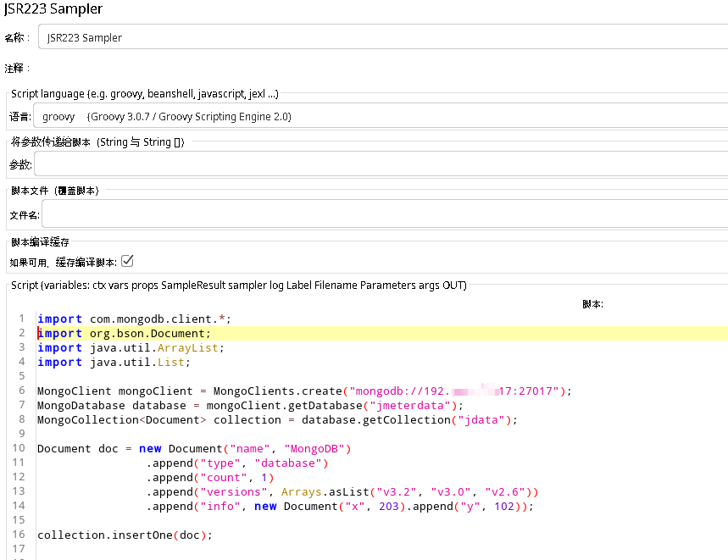Click the 脚本 label above the editor
Image resolution: width=728 pixels, height=560 pixels.
(x=592, y=303)
